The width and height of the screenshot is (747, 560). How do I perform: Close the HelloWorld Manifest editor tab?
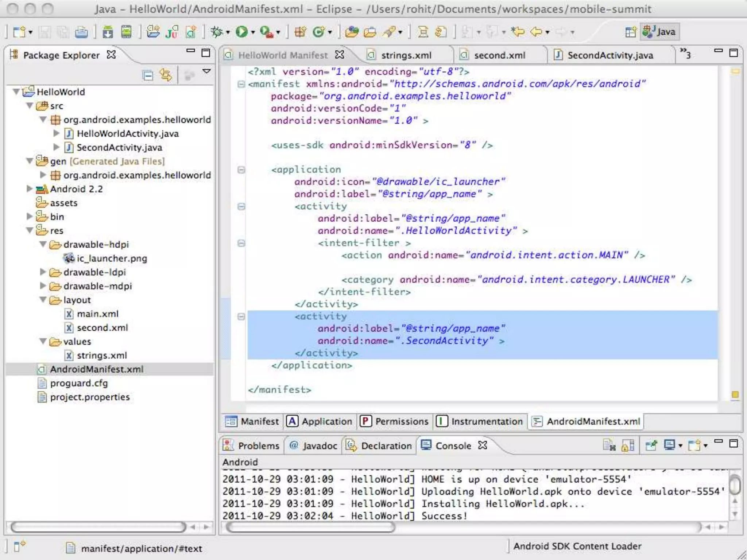click(x=340, y=55)
